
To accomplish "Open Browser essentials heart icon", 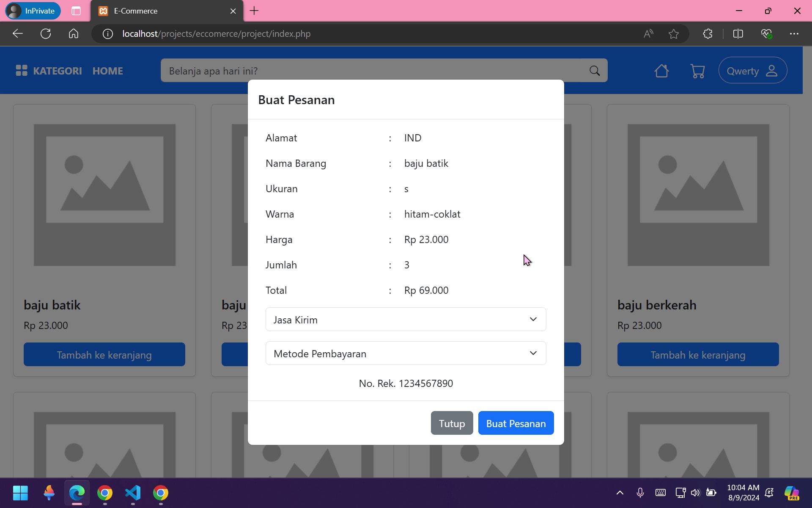I will point(766,34).
